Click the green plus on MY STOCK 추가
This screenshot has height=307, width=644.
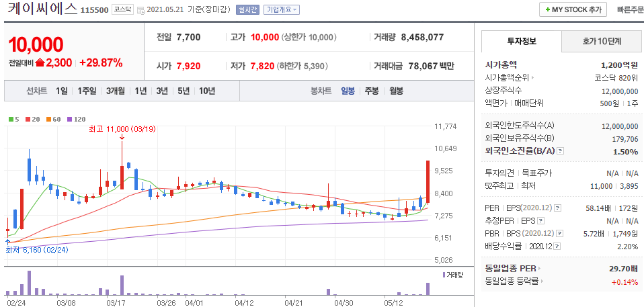[x=547, y=10]
